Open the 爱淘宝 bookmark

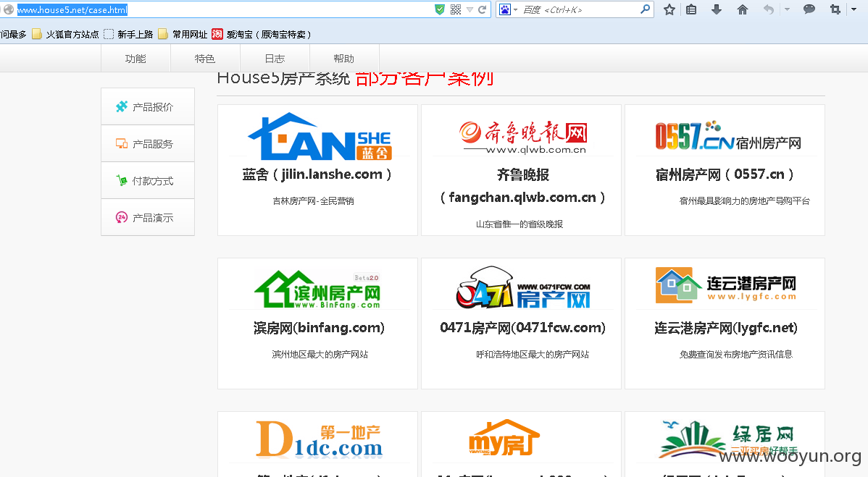click(x=269, y=34)
